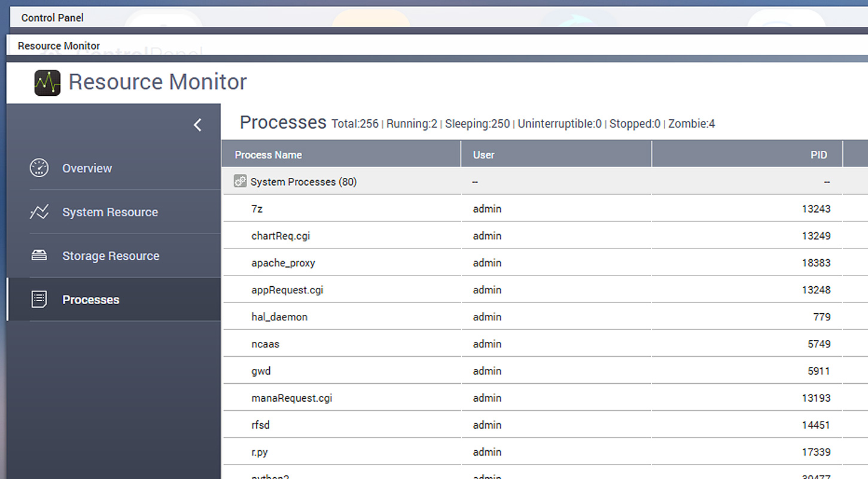Click the Resource Monitor application icon
This screenshot has width=868, height=479.
tap(47, 83)
